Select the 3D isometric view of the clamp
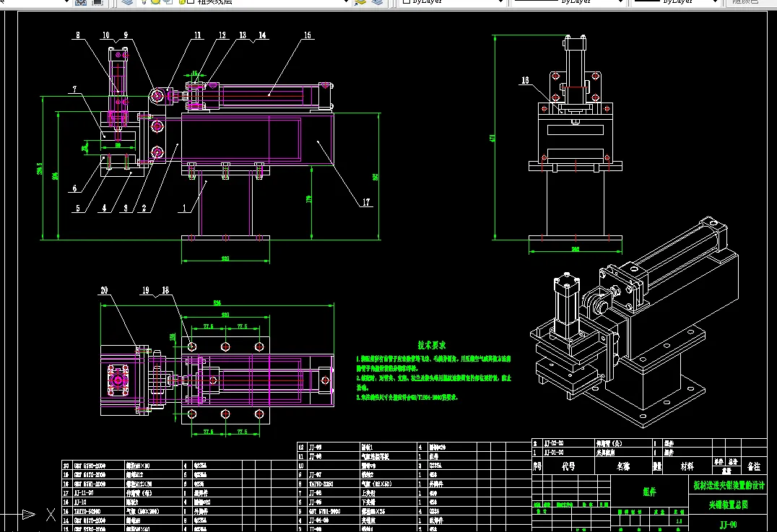The width and height of the screenshot is (777, 532). coord(634,322)
